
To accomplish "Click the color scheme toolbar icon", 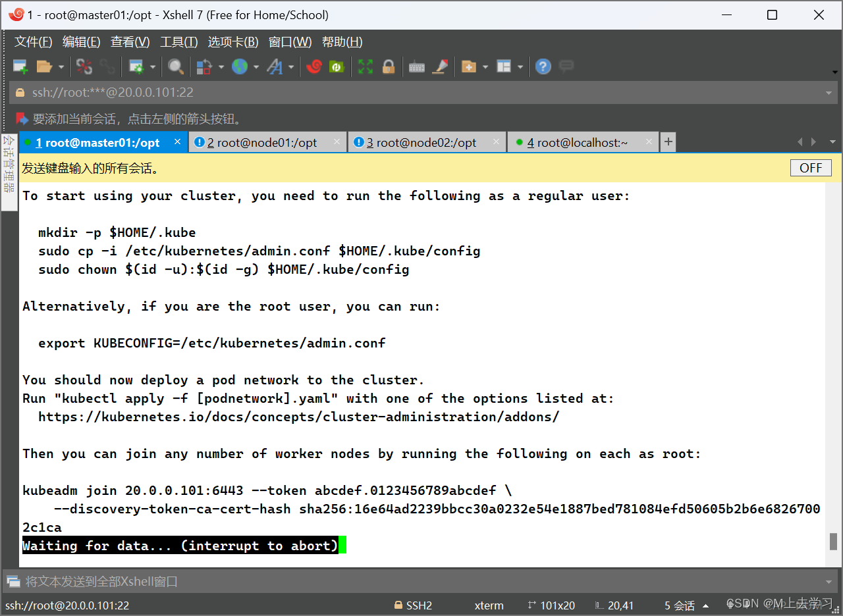I will (x=205, y=66).
